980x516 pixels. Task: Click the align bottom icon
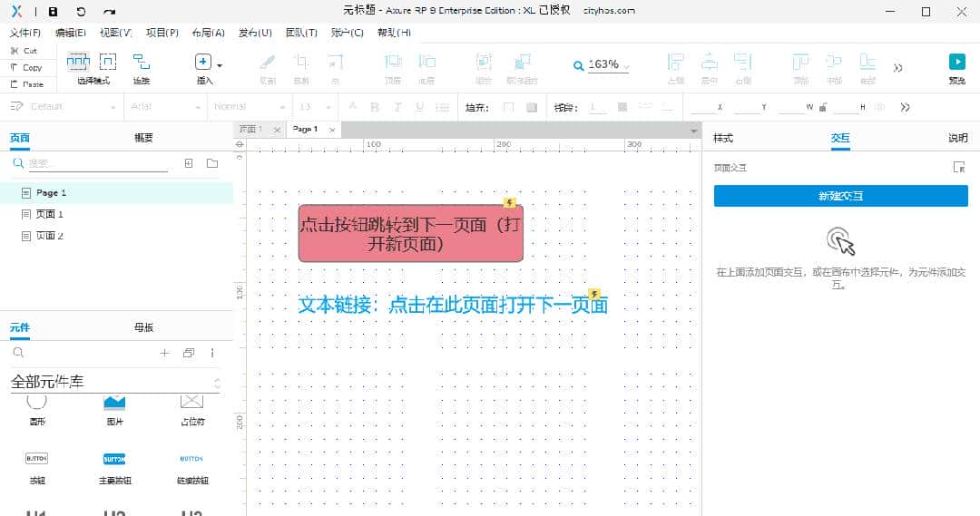point(867,62)
